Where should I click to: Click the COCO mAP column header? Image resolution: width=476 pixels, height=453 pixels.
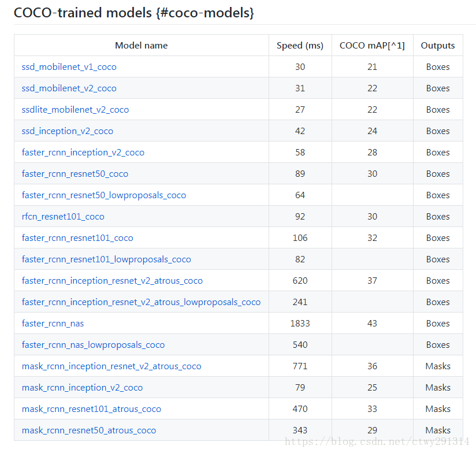pyautogui.click(x=372, y=46)
